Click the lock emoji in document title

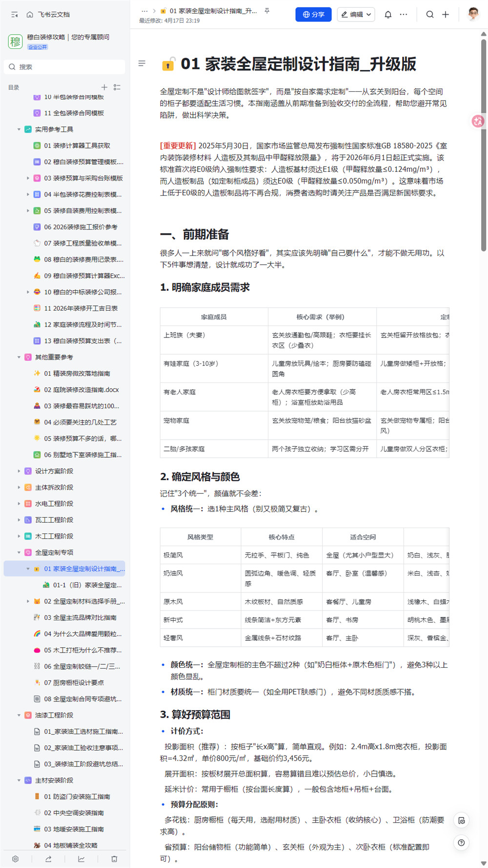point(168,64)
